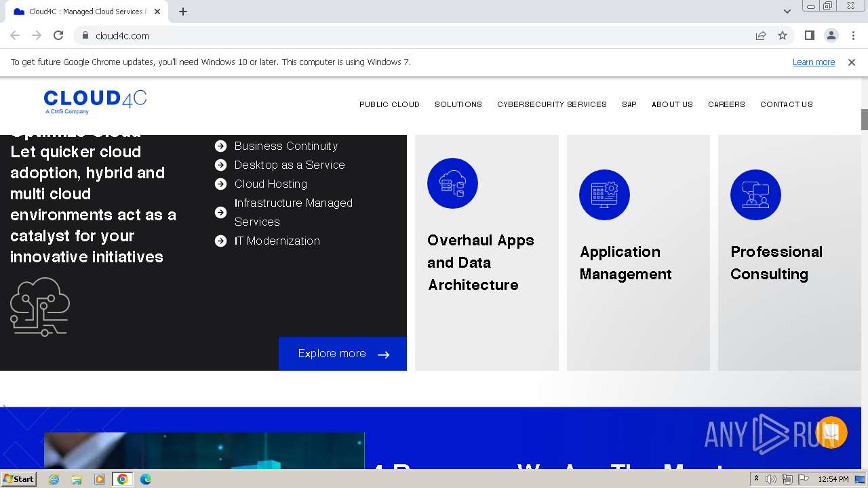Go forward in browser history
The image size is (868, 488).
[x=37, y=35]
